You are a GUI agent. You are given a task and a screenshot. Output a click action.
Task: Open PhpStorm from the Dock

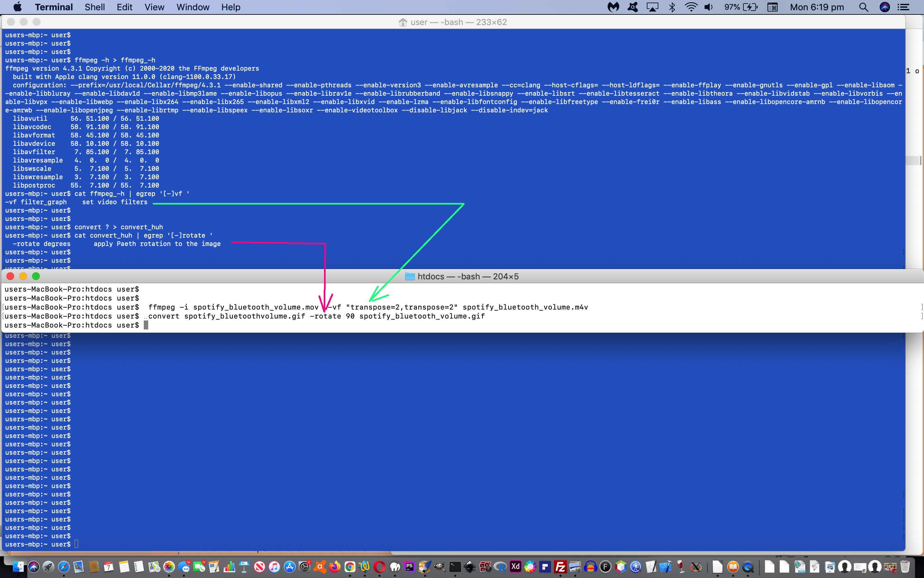coord(409,566)
